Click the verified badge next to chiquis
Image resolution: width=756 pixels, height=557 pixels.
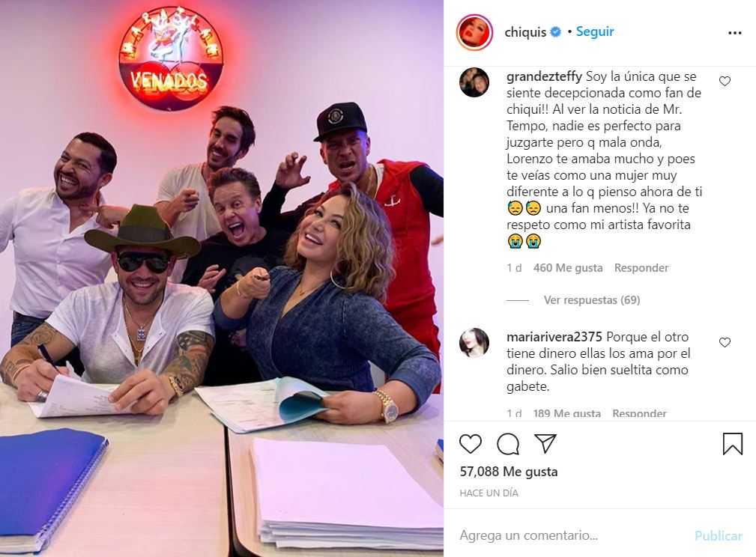(555, 32)
